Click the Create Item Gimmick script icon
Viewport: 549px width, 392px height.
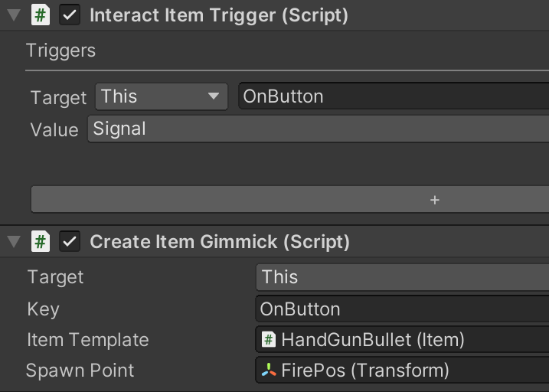[x=41, y=241]
